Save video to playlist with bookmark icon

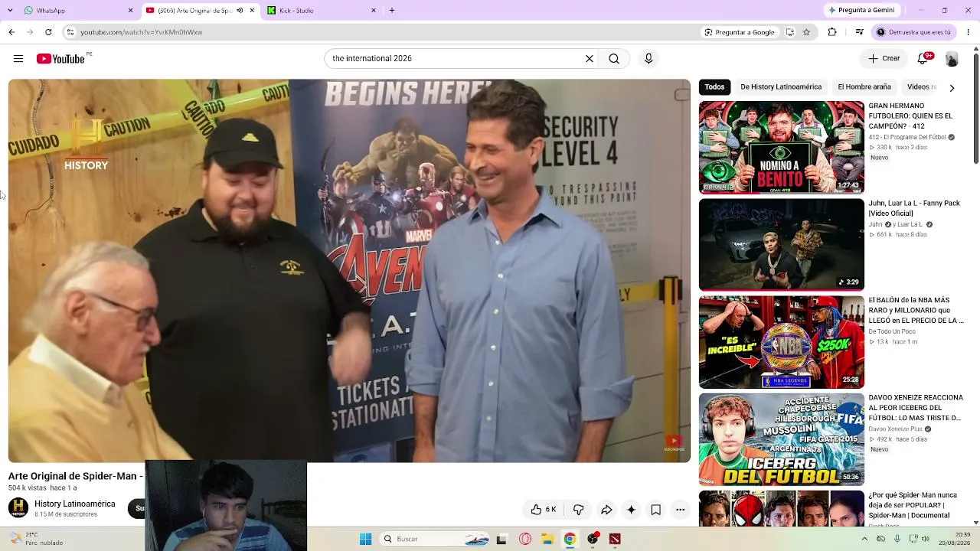656,510
